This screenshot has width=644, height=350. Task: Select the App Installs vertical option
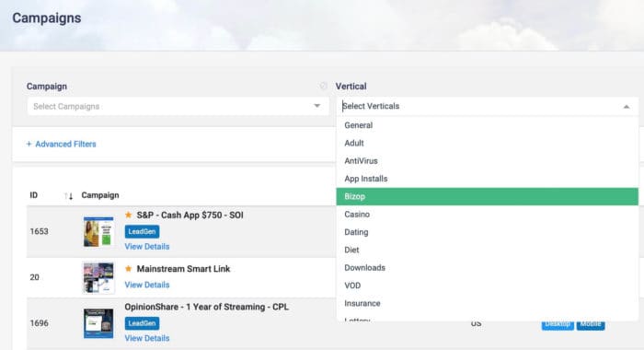coord(487,179)
